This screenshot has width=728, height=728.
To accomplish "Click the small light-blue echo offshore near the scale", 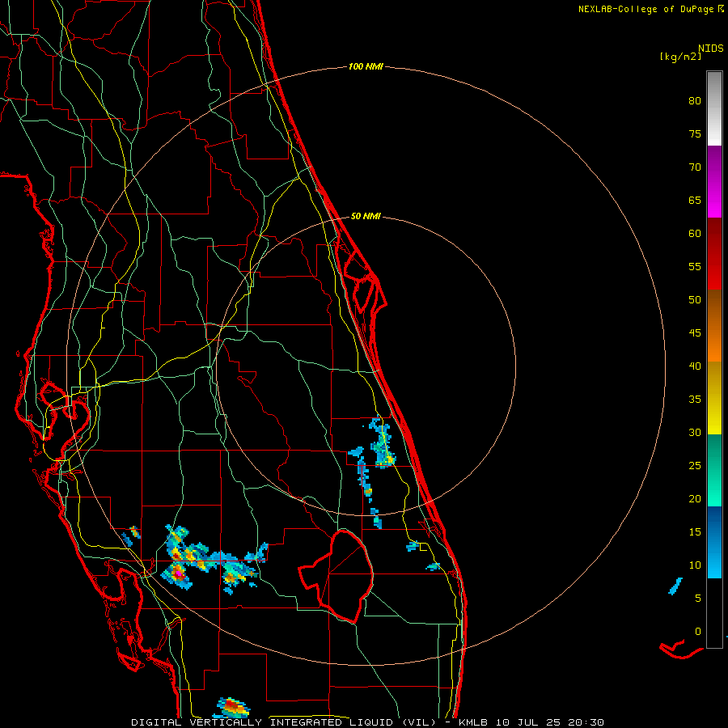I will (x=675, y=586).
